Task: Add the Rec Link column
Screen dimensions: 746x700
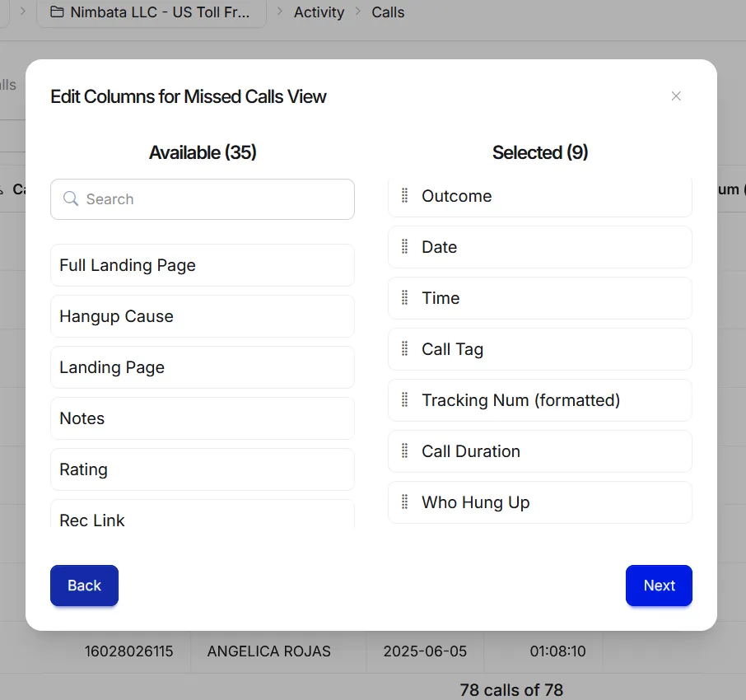Action: pos(203,514)
